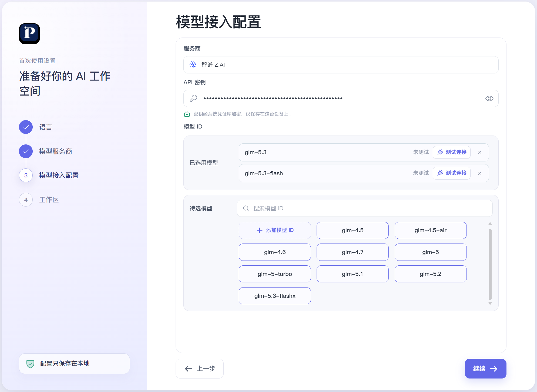The height and width of the screenshot is (392, 537).
Task: Remove glm-5.3-flash from selected models
Action: click(x=480, y=173)
